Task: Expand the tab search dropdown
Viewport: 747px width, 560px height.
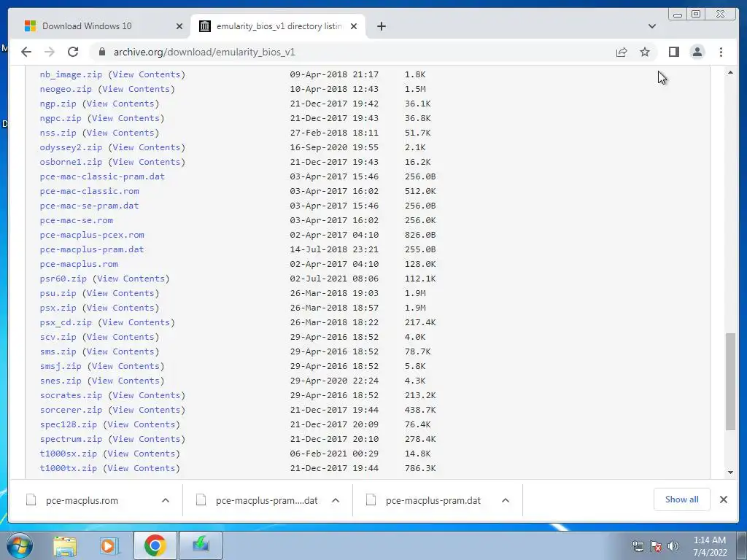Action: click(x=651, y=26)
